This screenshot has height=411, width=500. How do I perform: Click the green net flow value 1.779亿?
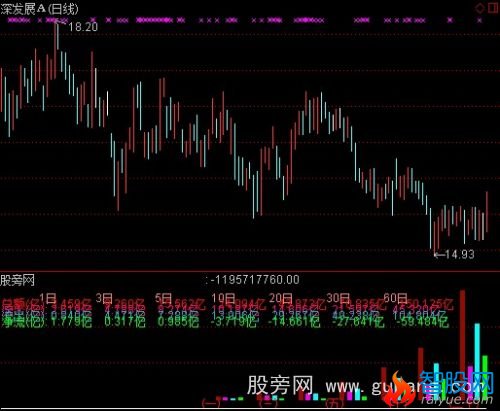(72, 322)
